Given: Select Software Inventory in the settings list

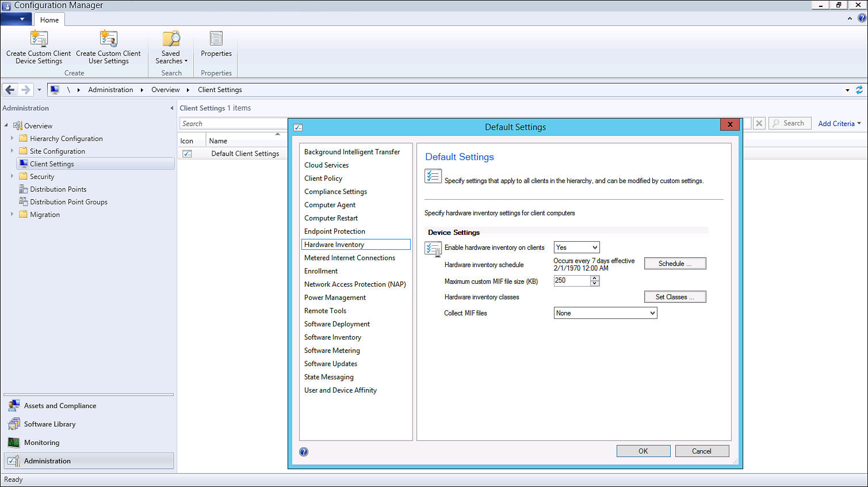Looking at the screenshot, I should (x=332, y=337).
